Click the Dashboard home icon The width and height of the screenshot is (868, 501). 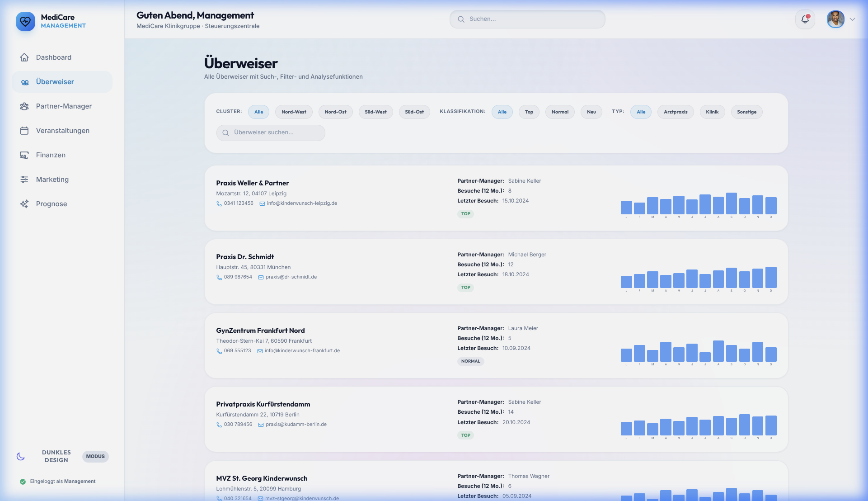coord(24,57)
